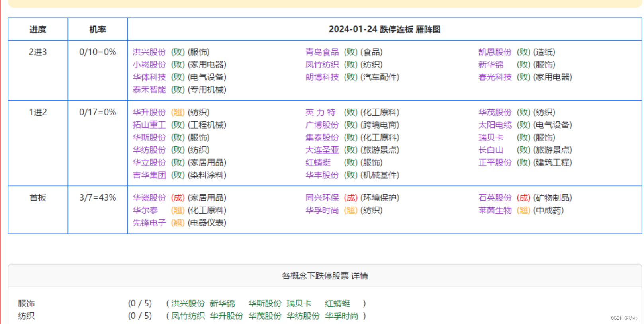Image resolution: width=644 pixels, height=324 pixels.
Task: Click 华纺股份 in the 纺织 concept list
Action: pos(303,316)
